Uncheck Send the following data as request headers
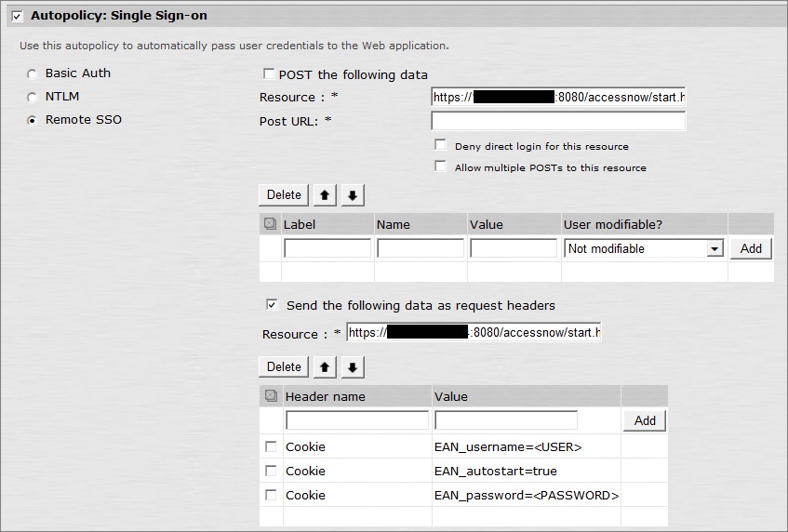This screenshot has height=532, width=788. (272, 304)
